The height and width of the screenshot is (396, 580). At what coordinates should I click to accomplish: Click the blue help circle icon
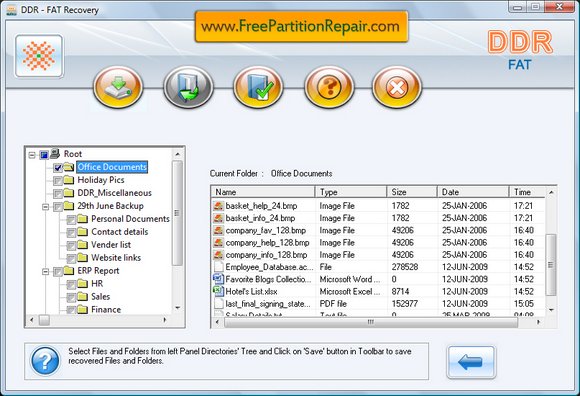point(45,361)
